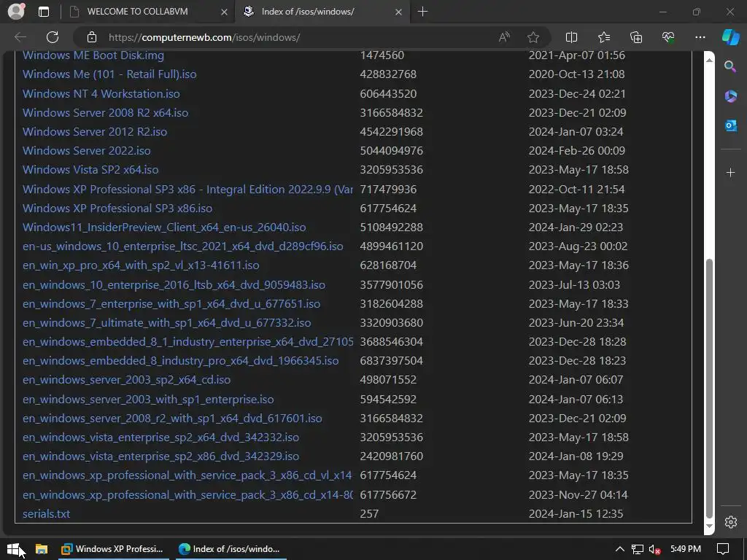Open the 5:49 PM clock
747x560 pixels.
pyautogui.click(x=686, y=549)
